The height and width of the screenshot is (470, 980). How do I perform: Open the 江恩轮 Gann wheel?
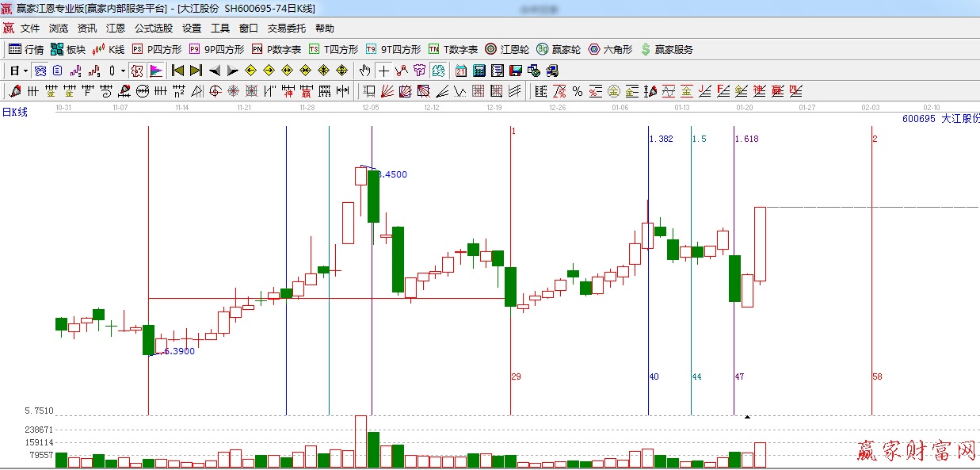[x=507, y=49]
